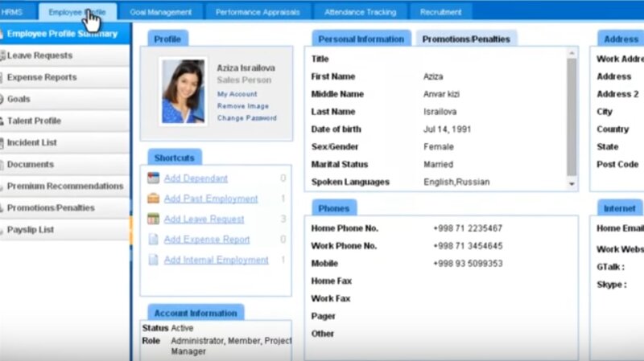Click the Add Leave Request table icon

point(153,219)
